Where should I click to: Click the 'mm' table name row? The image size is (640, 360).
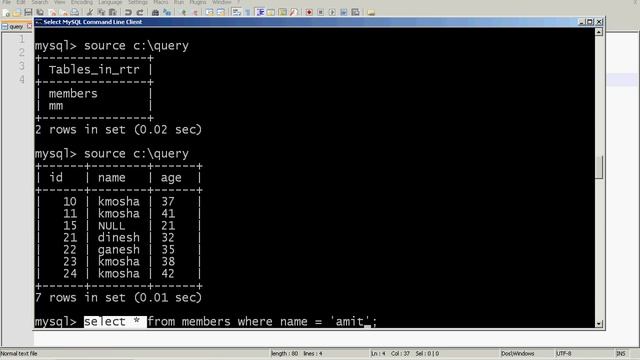pyautogui.click(x=56, y=106)
